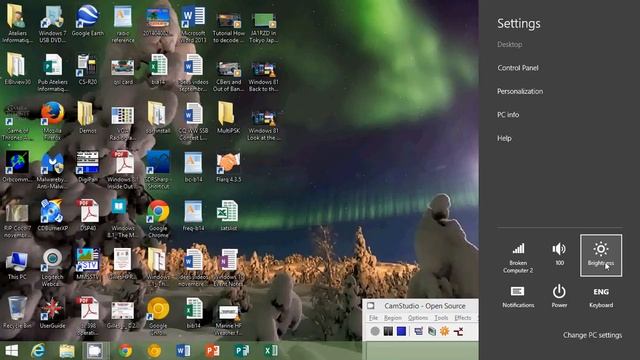Image resolution: width=640 pixels, height=360 pixels.
Task: Open the Brightness control
Action: 601,256
